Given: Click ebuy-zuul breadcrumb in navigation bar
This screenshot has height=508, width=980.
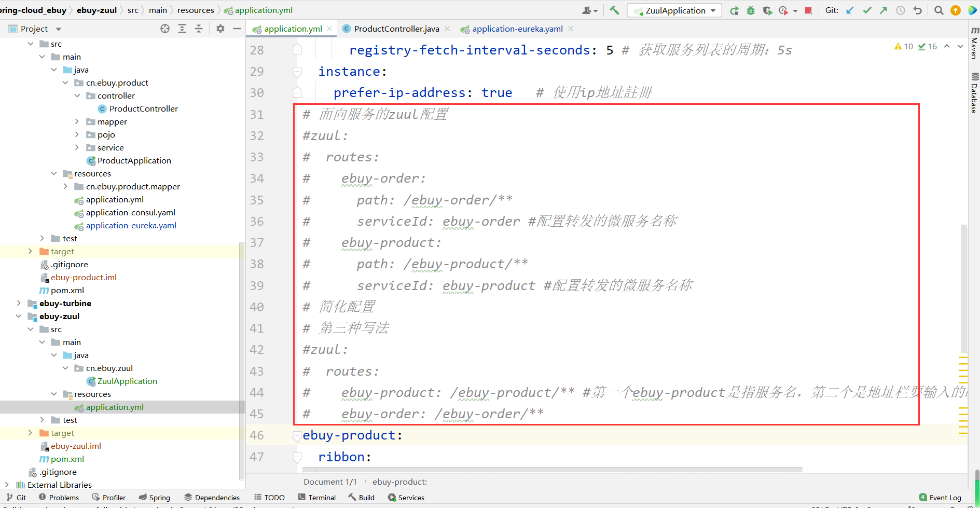Looking at the screenshot, I should pyautogui.click(x=96, y=10).
